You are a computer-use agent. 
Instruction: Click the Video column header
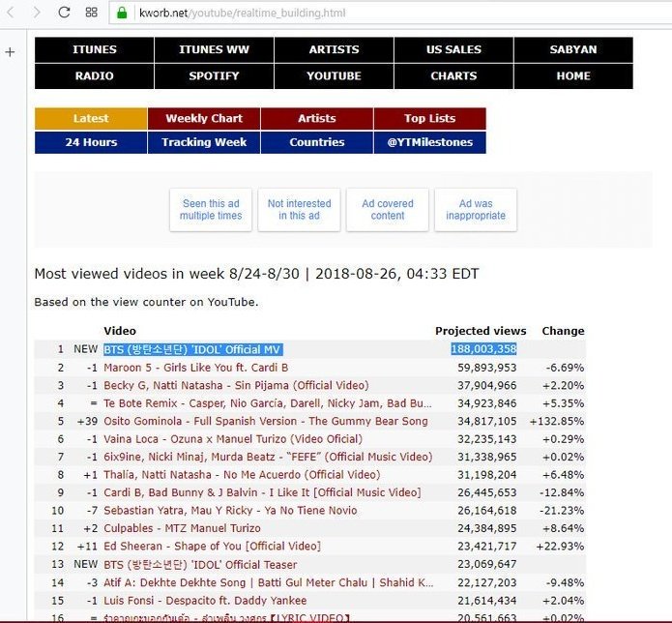[120, 331]
